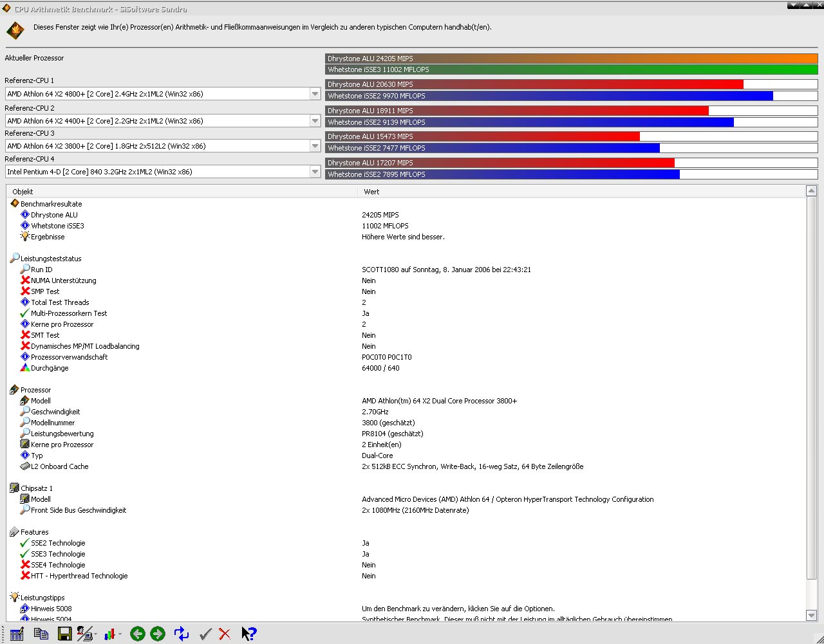
Task: Open the Referenz-CPU 1 dropdown arrow
Action: (x=315, y=94)
